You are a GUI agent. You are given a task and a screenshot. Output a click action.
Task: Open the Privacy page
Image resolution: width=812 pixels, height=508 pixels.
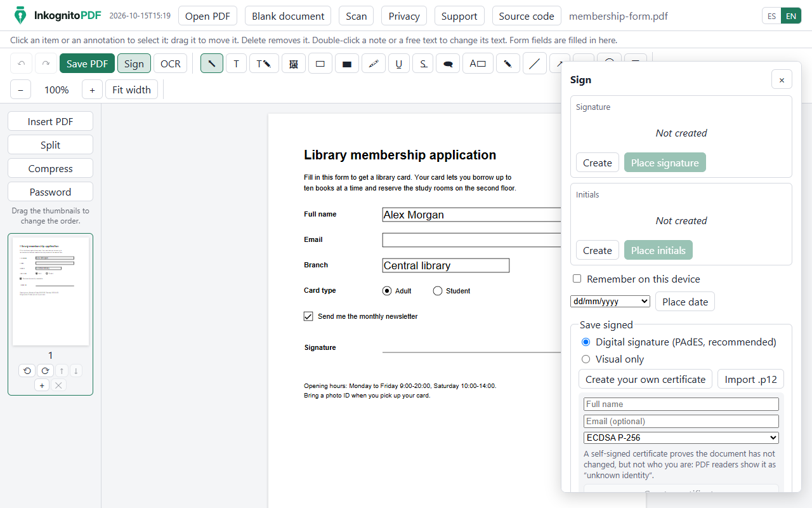tap(404, 16)
